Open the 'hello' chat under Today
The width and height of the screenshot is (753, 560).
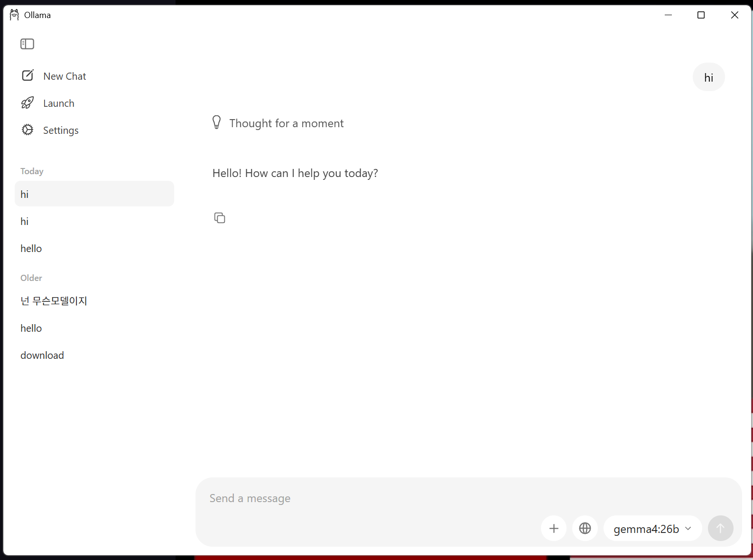pyautogui.click(x=31, y=249)
